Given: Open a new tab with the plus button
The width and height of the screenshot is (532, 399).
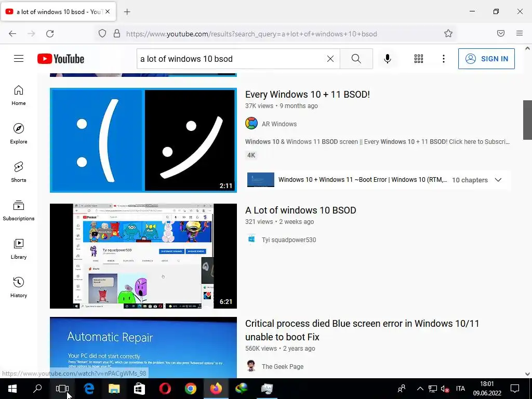Looking at the screenshot, I should click(127, 12).
